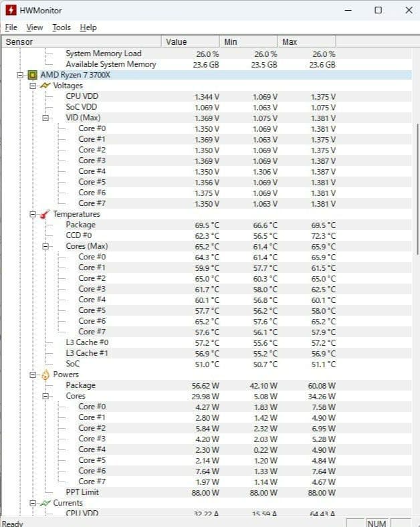Screen dimensions: 420x527
Task: Click the AMD Ryzen 7 3700X chip icon
Action: point(32,75)
